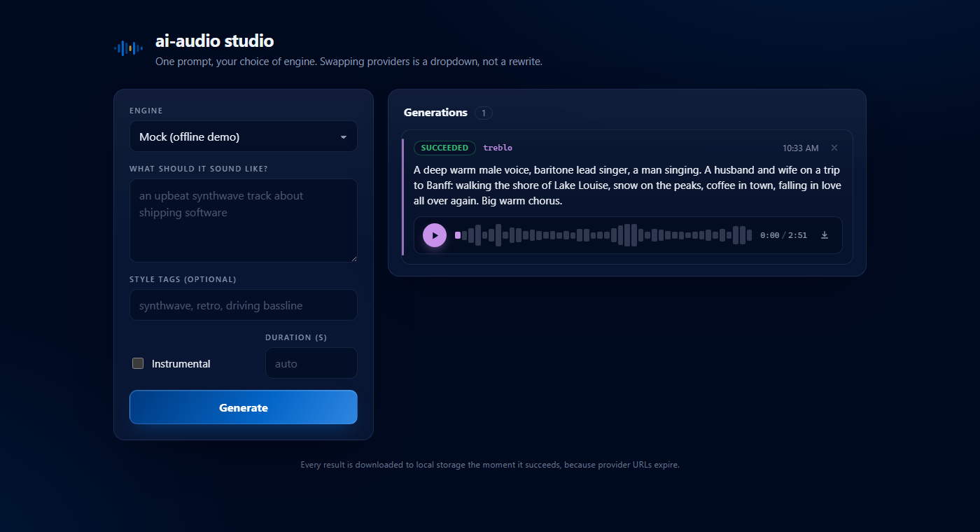Image resolution: width=980 pixels, height=532 pixels.
Task: Remove the succeeded generation card
Action: (834, 148)
